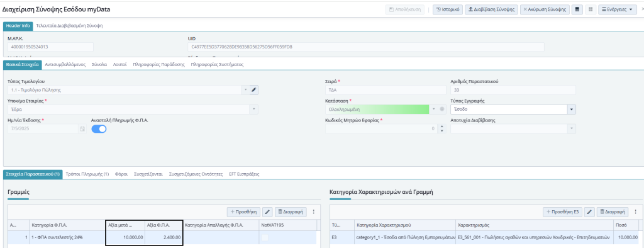Open the Τρόποι Πληρωμής (1) tab
Screen dimensions: 644x248
[x=87, y=174]
